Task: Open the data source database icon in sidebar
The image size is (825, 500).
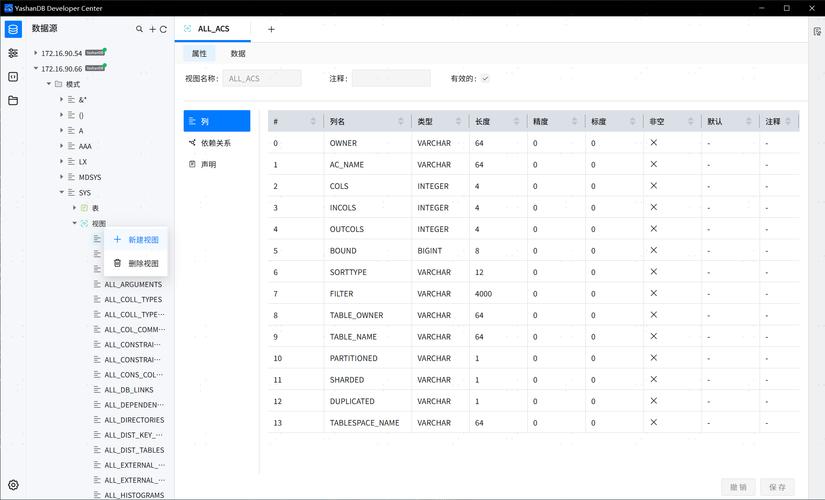Action: tap(13, 29)
